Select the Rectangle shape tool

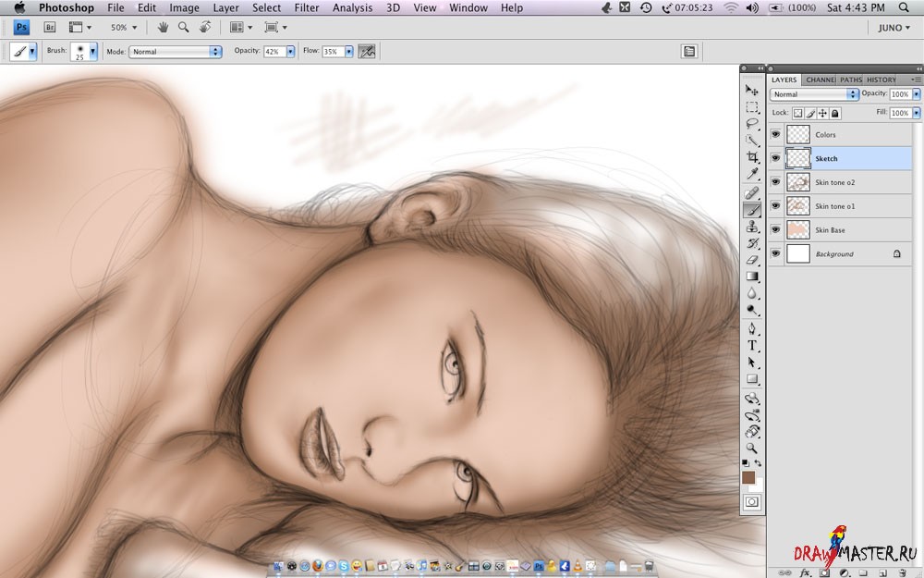click(752, 378)
